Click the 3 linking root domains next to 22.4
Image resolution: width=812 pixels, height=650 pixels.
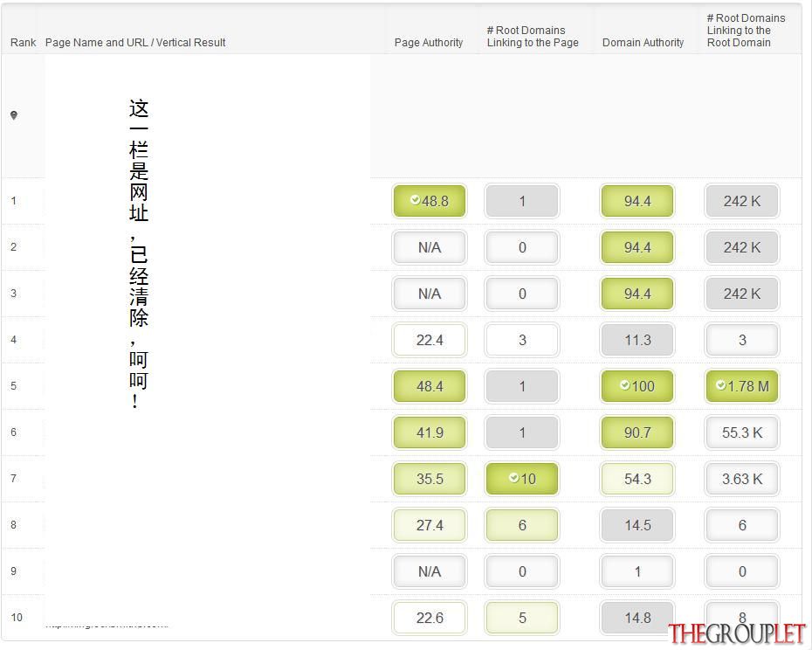pos(522,340)
